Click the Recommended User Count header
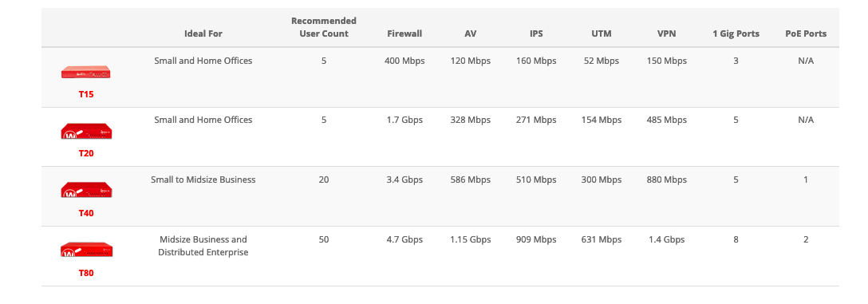 pyautogui.click(x=324, y=27)
